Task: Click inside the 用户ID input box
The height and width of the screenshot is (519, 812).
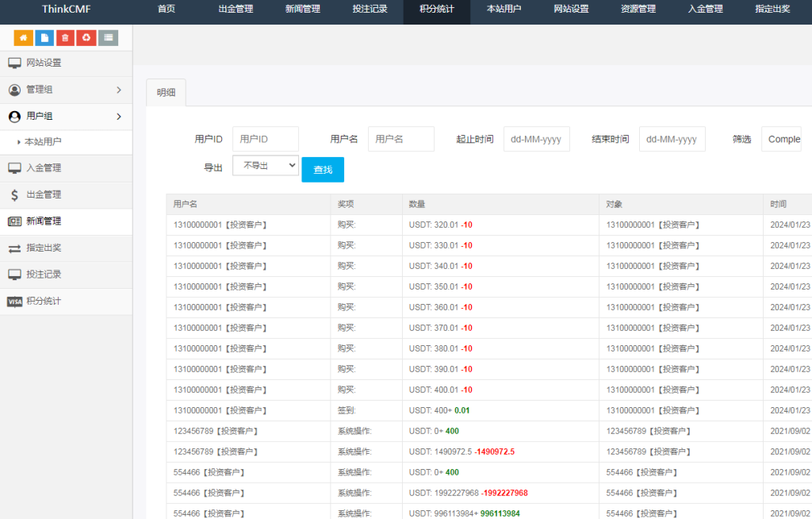Action: click(266, 138)
